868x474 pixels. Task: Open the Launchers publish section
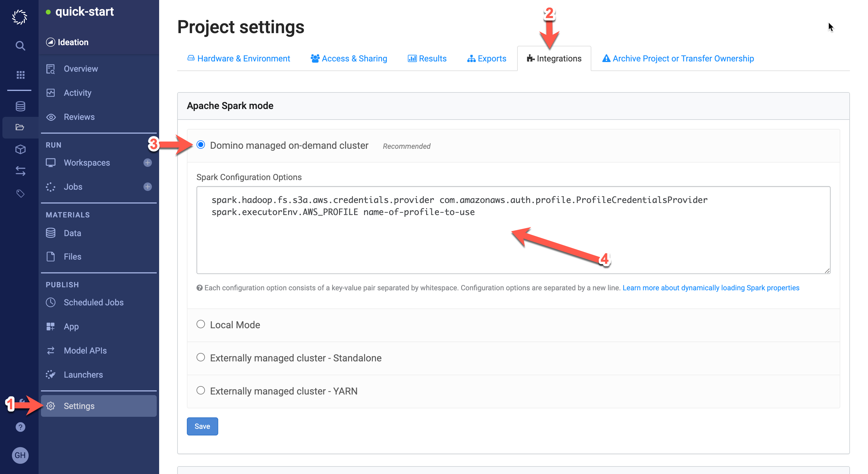point(83,374)
